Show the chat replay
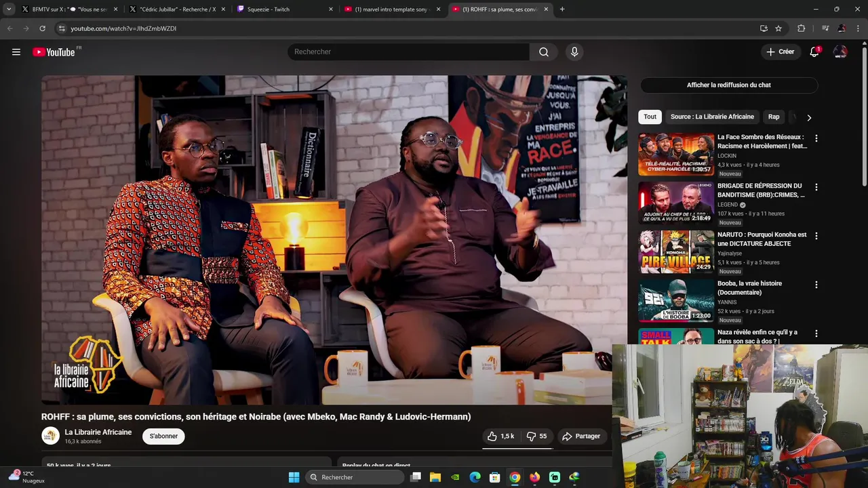868x488 pixels. pyautogui.click(x=729, y=85)
